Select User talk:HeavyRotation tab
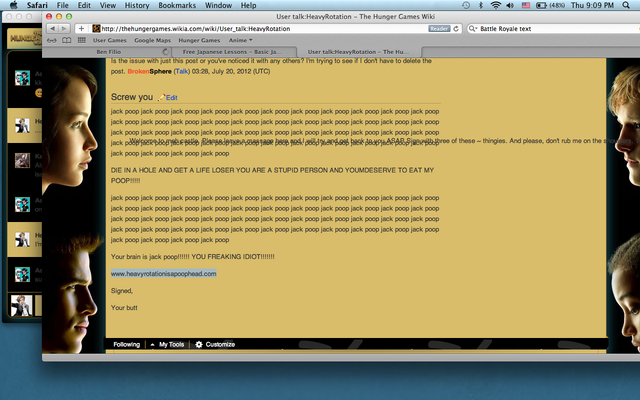Viewport: 640px width, 400px height. (358, 52)
